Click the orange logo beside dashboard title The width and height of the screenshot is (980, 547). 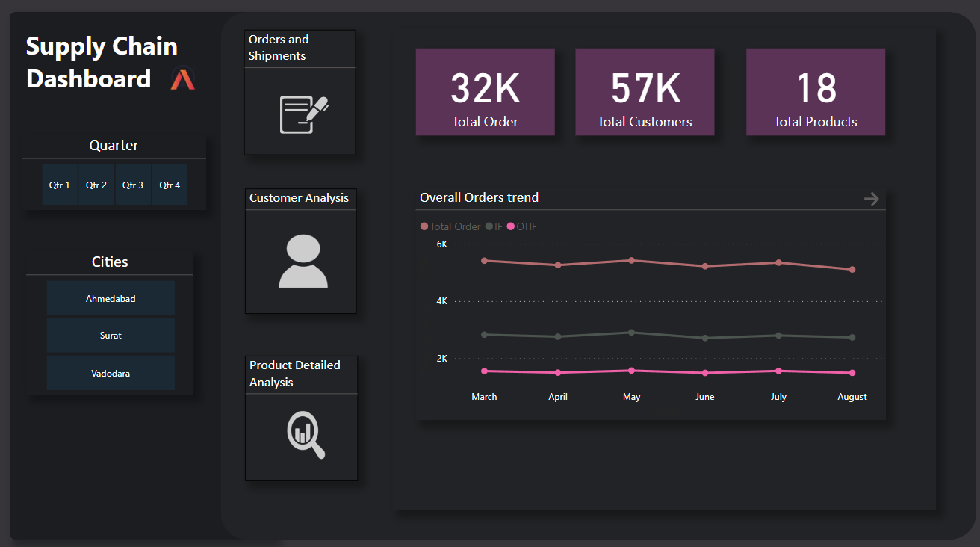[182, 79]
